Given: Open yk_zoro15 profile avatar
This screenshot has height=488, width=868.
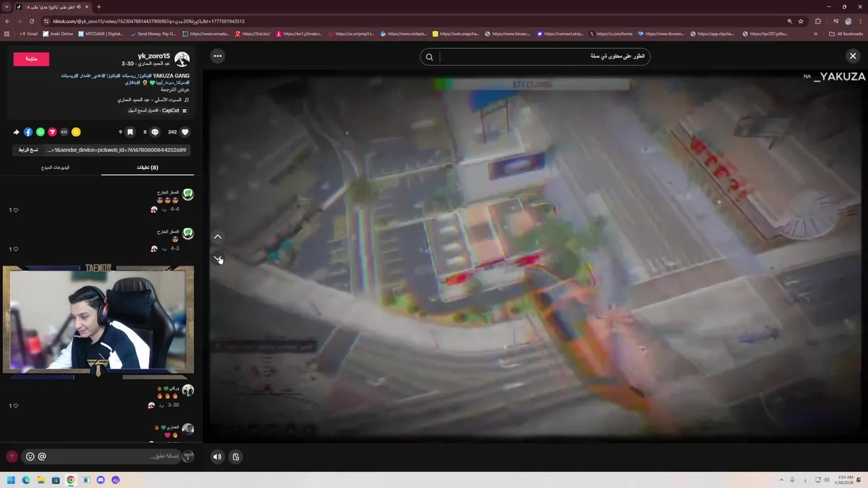Looking at the screenshot, I should (182, 59).
